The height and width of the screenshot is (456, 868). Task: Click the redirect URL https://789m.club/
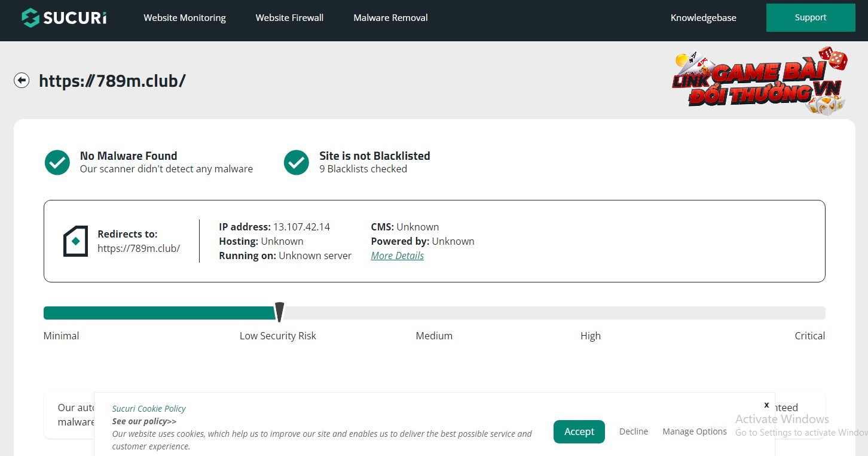pyautogui.click(x=139, y=248)
